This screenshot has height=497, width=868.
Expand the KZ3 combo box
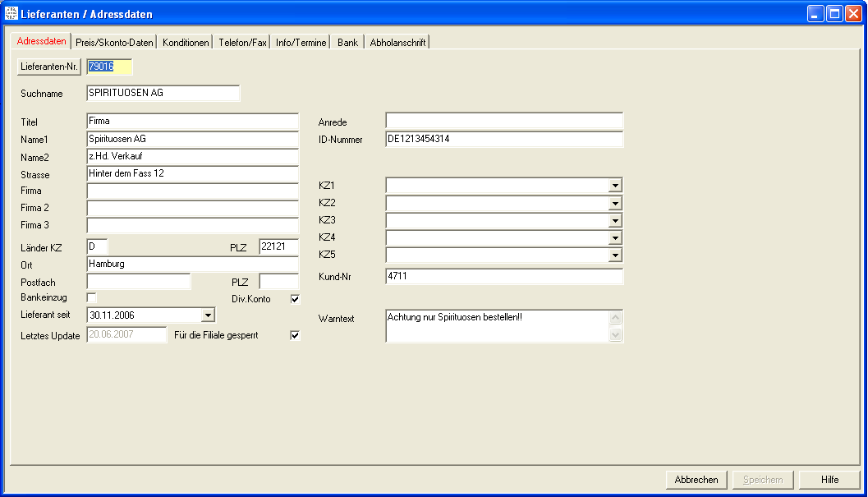click(x=615, y=220)
